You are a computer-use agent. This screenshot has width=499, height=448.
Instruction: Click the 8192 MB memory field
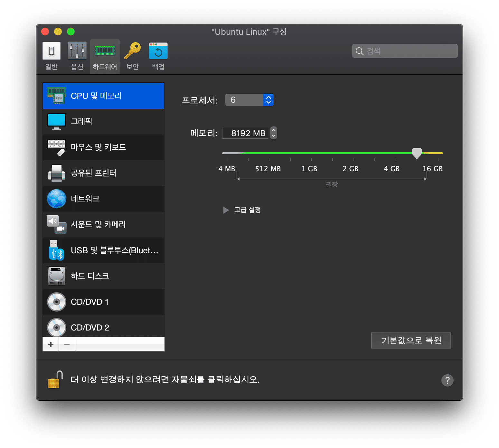(x=245, y=133)
